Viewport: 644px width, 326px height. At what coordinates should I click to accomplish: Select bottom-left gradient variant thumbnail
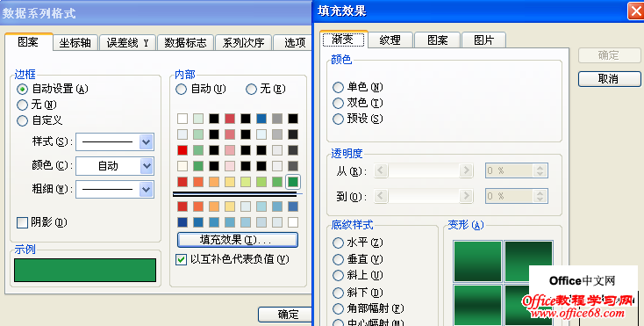477,305
